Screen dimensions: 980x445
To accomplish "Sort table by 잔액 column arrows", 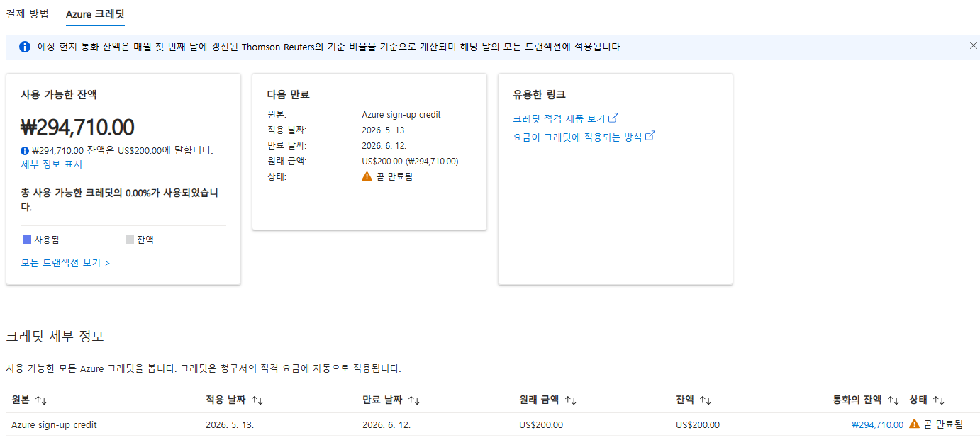I will [x=705, y=400].
